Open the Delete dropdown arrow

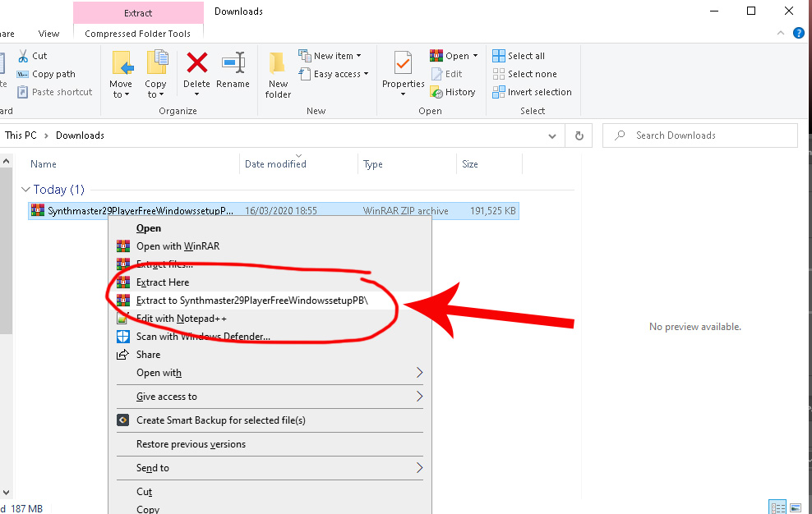[x=196, y=94]
